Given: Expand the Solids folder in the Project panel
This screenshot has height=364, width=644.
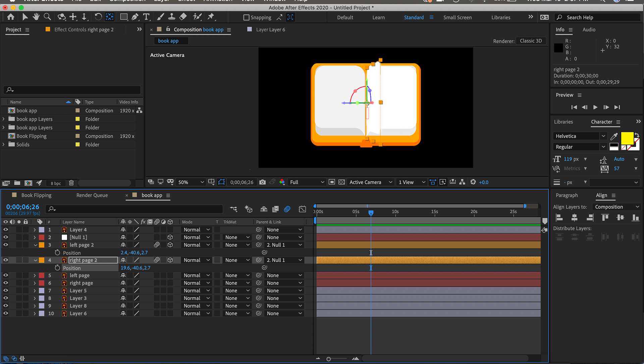Looking at the screenshot, I should tap(4, 145).
